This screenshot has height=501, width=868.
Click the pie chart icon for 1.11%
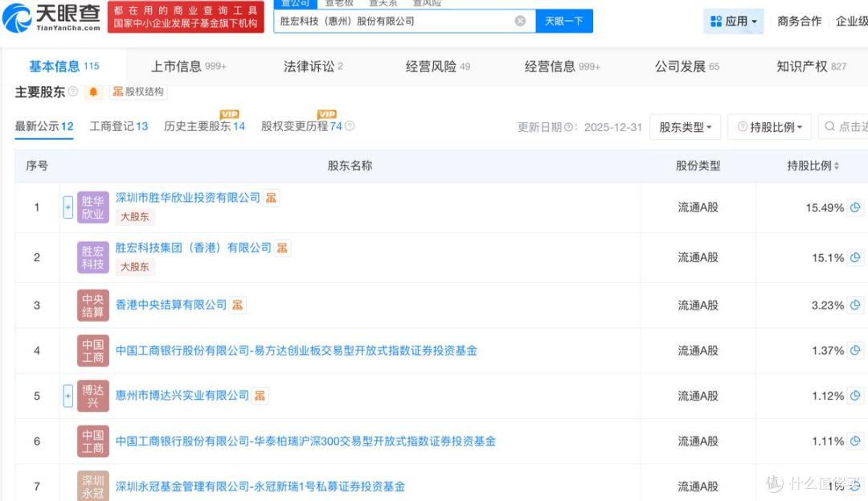click(x=855, y=441)
